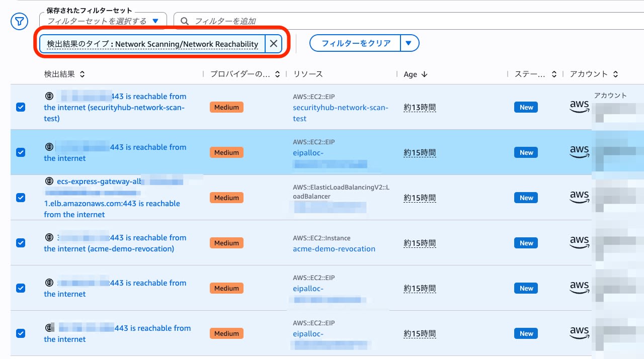Screen dimensions: 644x359
Task: Sort by the プロバイダーの column header
Action: pyautogui.click(x=245, y=74)
